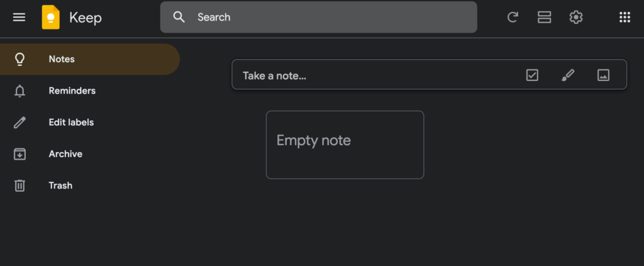Open the main menu hamburger icon
The image size is (644, 266).
pyautogui.click(x=19, y=17)
